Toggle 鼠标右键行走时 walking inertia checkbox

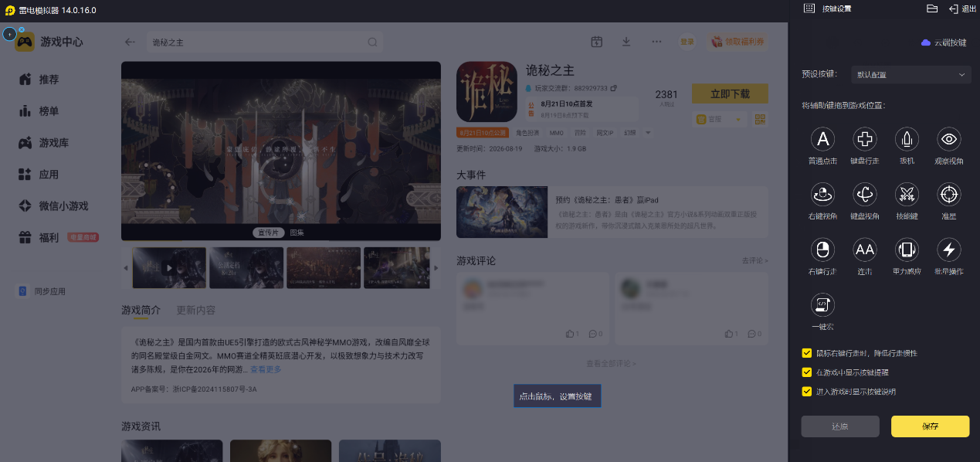(806, 353)
